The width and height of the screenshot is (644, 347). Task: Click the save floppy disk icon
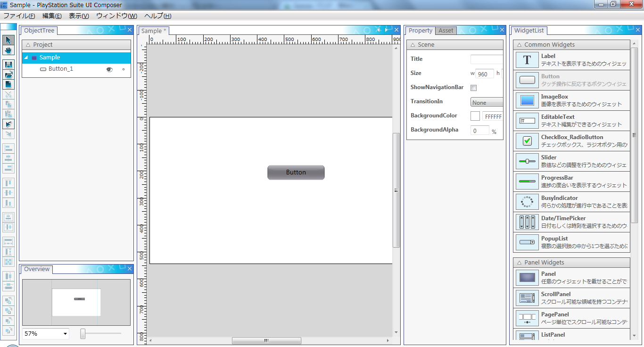(8, 65)
